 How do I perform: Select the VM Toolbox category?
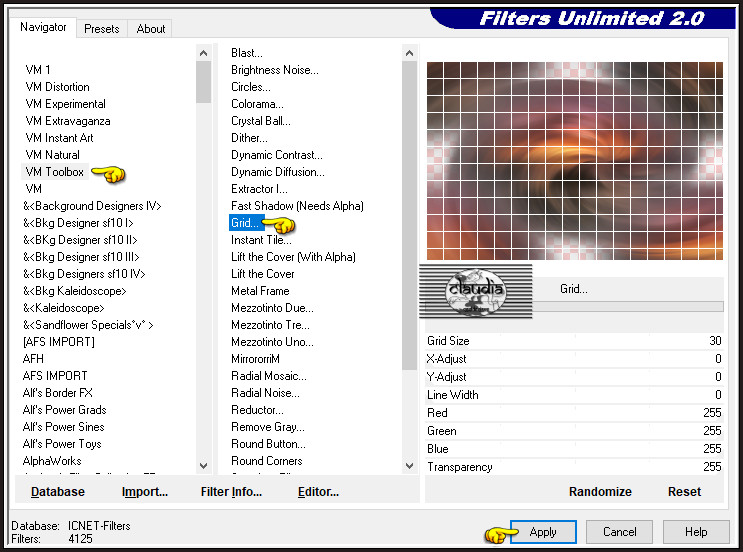click(x=54, y=172)
